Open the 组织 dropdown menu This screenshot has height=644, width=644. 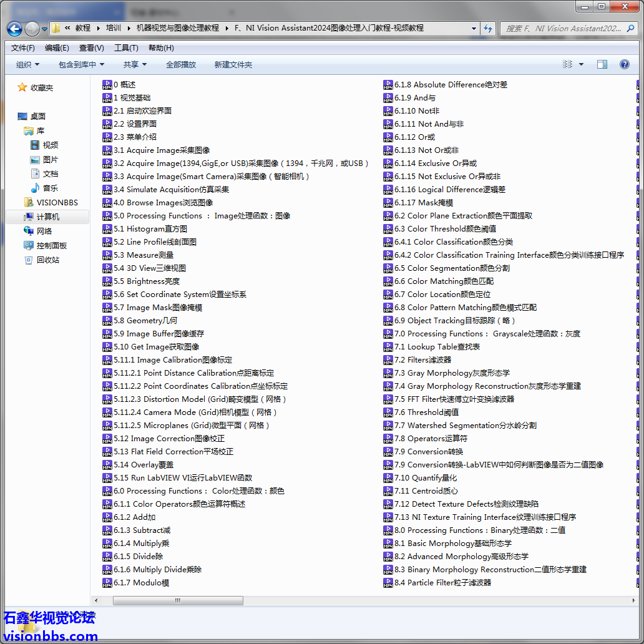click(27, 65)
